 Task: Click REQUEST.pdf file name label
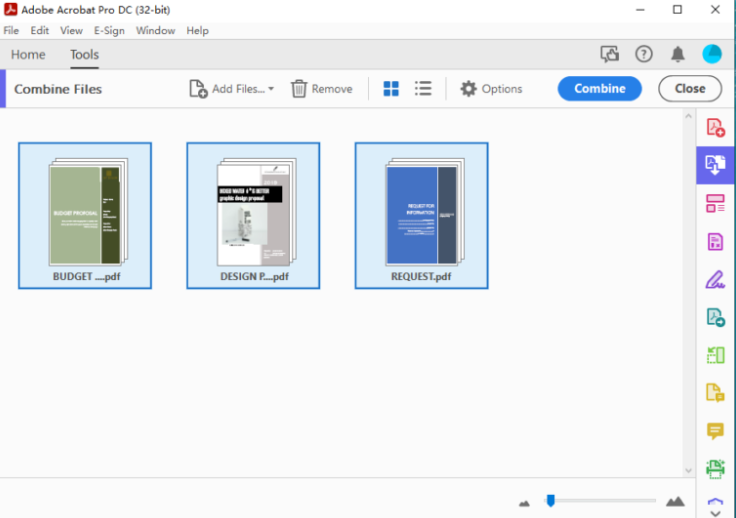click(x=421, y=276)
